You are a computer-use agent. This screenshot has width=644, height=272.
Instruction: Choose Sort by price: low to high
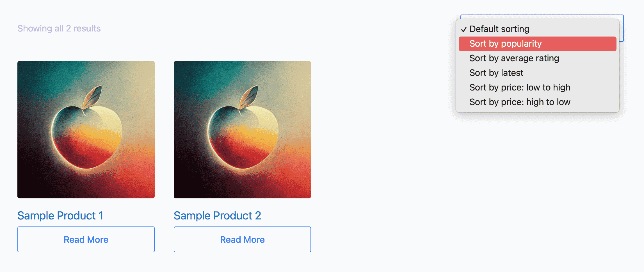click(x=520, y=87)
